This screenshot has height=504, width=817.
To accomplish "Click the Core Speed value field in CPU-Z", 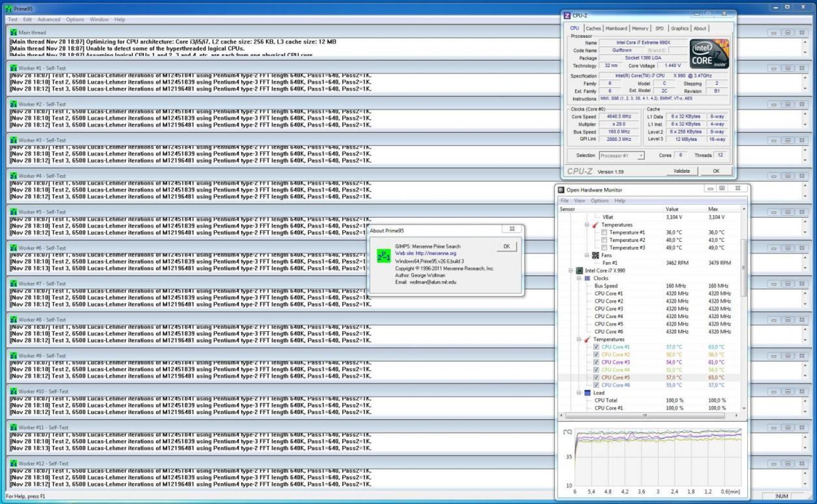I will [x=619, y=116].
